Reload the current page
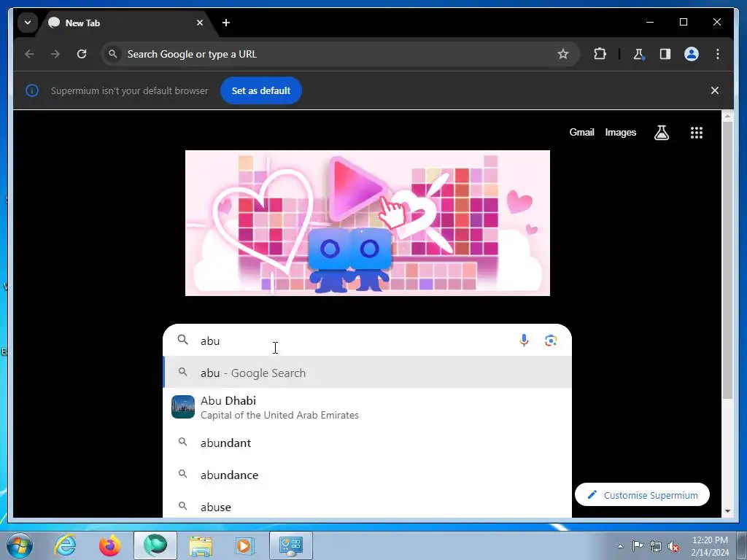The image size is (747, 560). (x=82, y=54)
